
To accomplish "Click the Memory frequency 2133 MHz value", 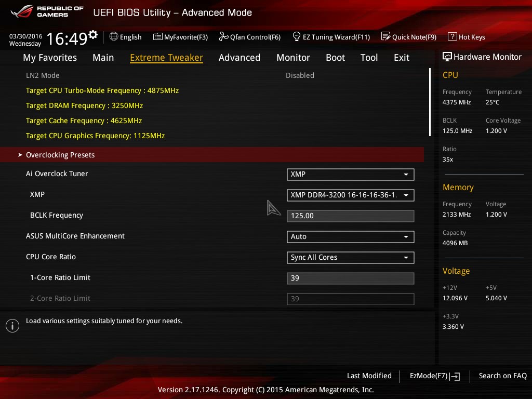I will click(457, 215).
